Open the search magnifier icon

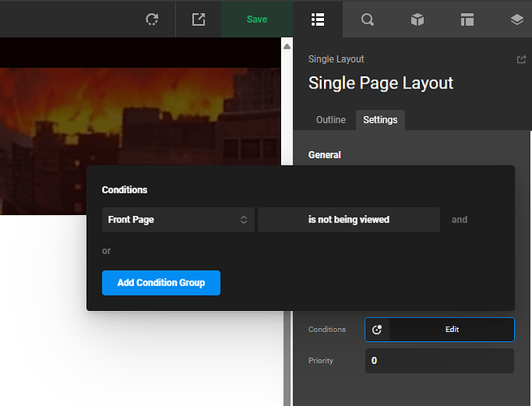tap(367, 19)
